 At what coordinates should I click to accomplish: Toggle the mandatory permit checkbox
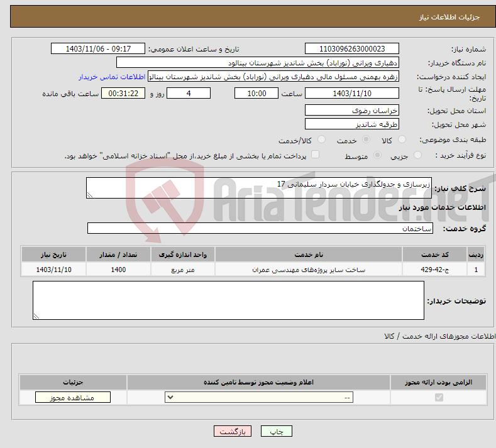[439, 397]
